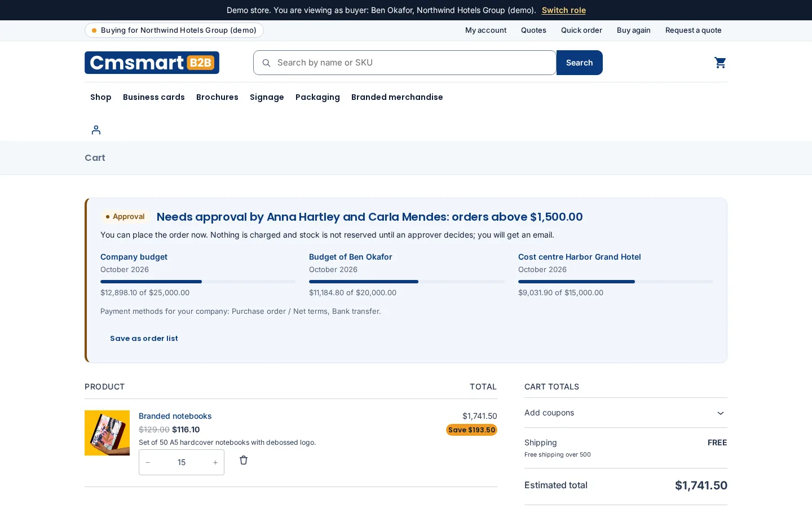Click the Company budget progress bar
The height and width of the screenshot is (508, 812).
(198, 282)
